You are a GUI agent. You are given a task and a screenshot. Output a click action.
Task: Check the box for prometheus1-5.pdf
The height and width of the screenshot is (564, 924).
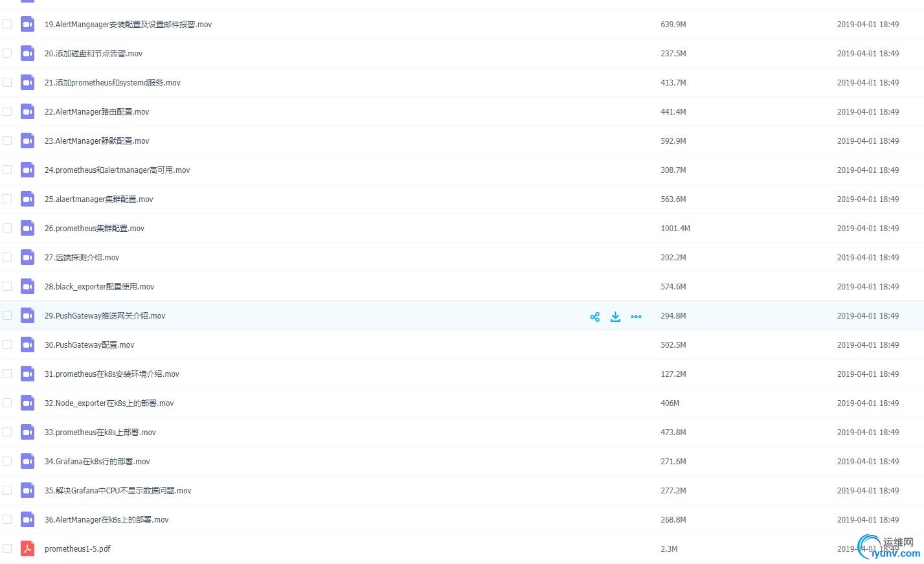coord(7,548)
